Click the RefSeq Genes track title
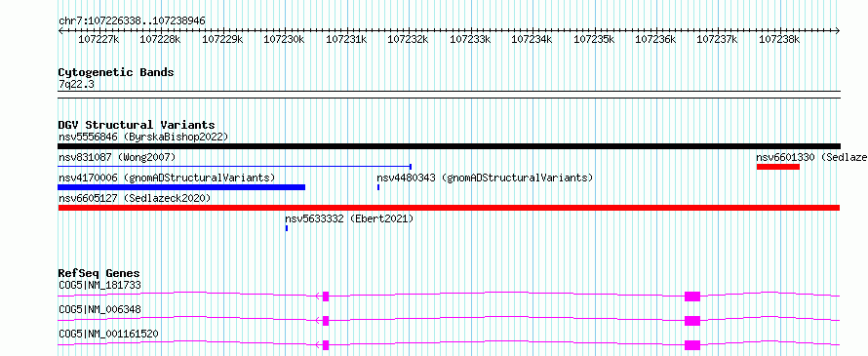Screen dimensions: 868x356 pos(99,273)
